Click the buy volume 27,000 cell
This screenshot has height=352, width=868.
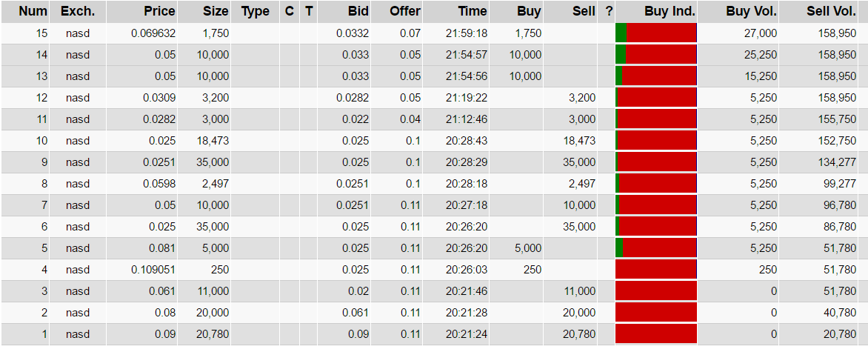[x=761, y=33]
